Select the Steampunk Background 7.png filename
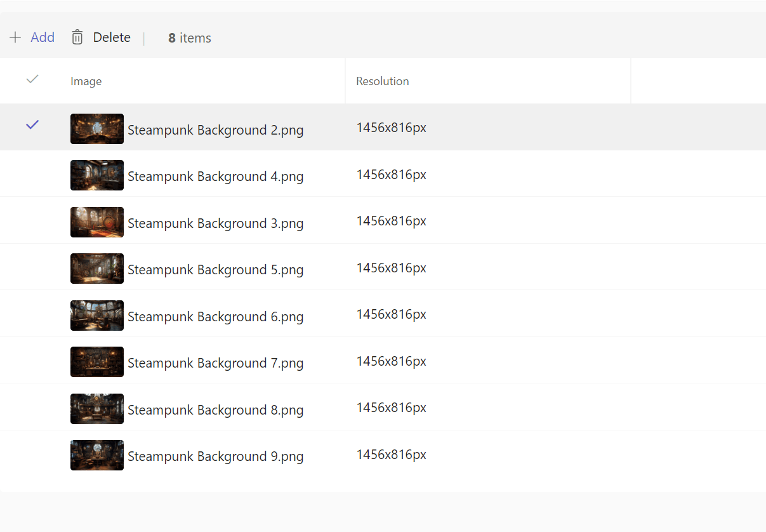 tap(216, 363)
